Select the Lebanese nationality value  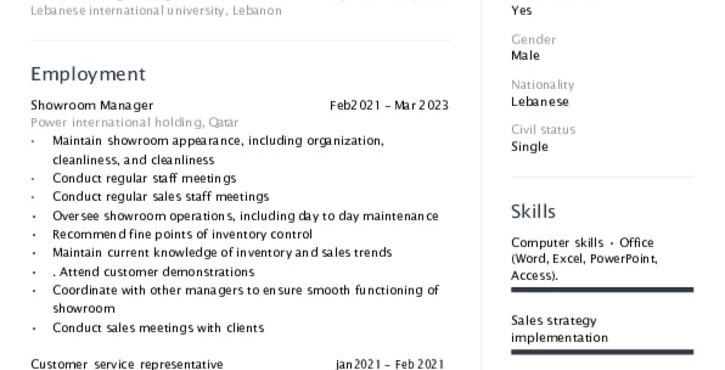coord(540,101)
